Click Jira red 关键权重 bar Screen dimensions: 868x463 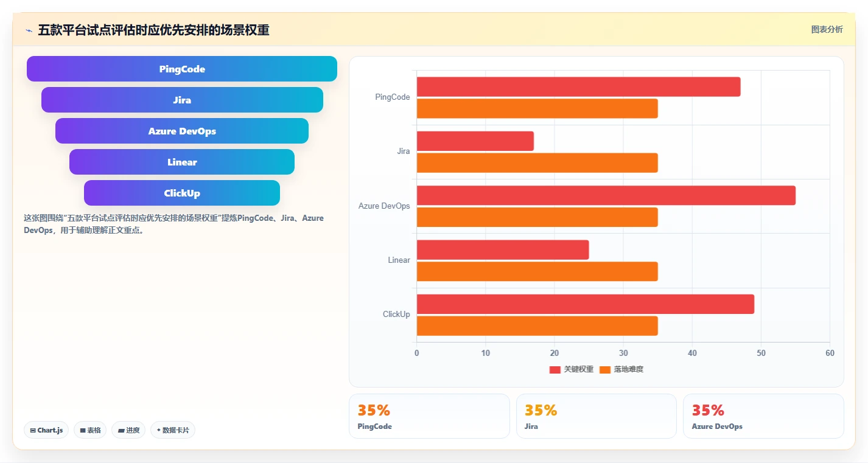coord(475,141)
